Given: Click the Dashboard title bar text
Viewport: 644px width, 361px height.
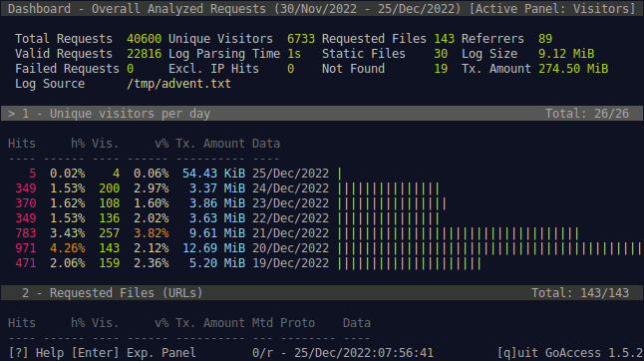Looking at the screenshot, I should pyautogui.click(x=322, y=9).
